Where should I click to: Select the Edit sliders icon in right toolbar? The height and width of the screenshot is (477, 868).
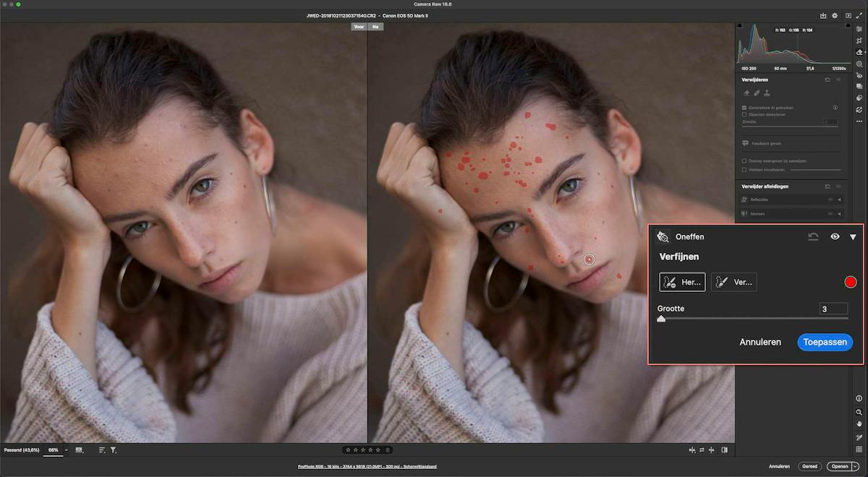[x=859, y=29]
